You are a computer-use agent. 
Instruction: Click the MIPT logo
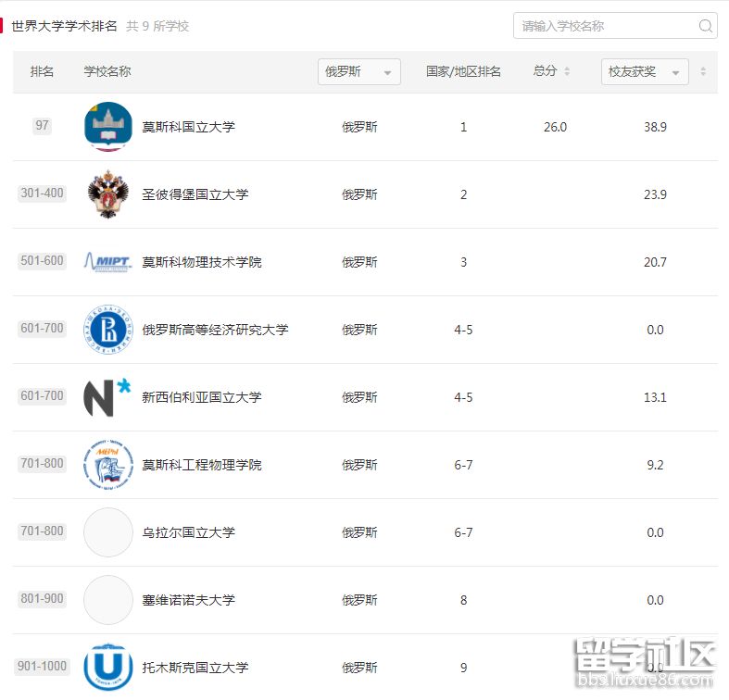[107, 262]
